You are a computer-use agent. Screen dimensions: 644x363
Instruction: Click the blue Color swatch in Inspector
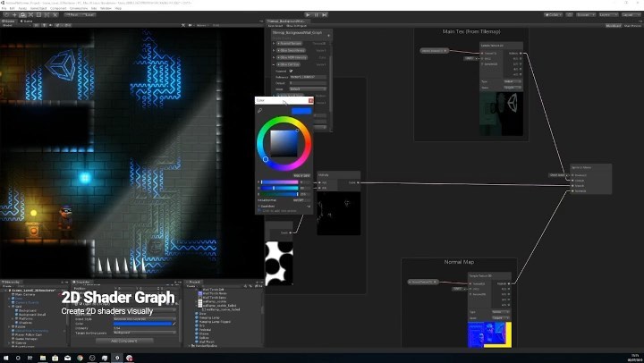(x=142, y=324)
